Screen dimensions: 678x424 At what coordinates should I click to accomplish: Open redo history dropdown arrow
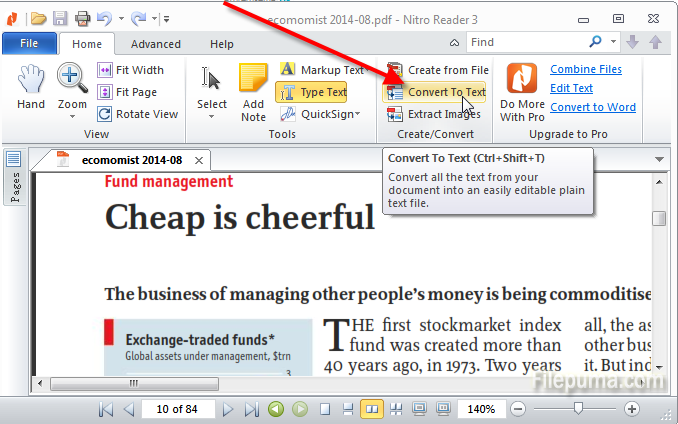coord(154,19)
